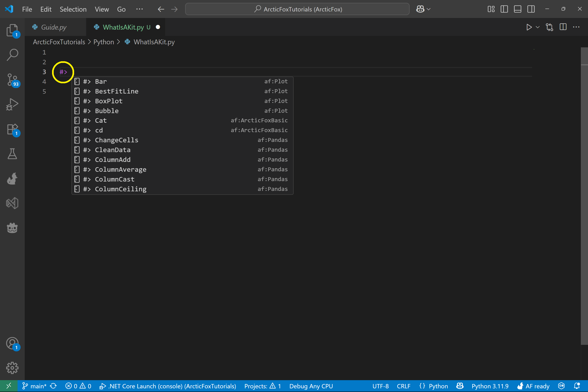The height and width of the screenshot is (392, 588).
Task: Open the Edit menu
Action: (x=46, y=9)
